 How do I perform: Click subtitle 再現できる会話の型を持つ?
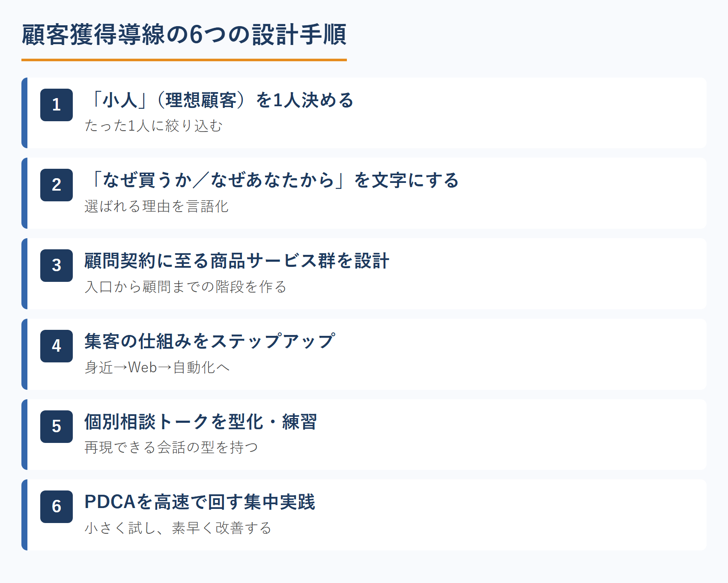coord(171,448)
